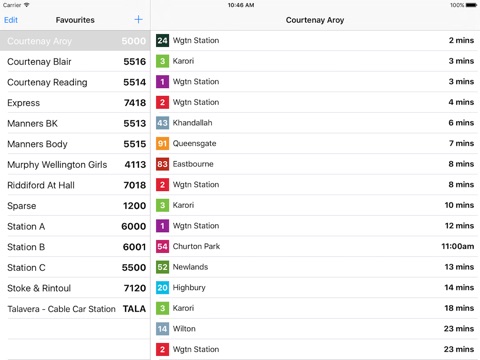Click the 6 mins arrival time
This screenshot has height=360, width=480.
(461, 123)
